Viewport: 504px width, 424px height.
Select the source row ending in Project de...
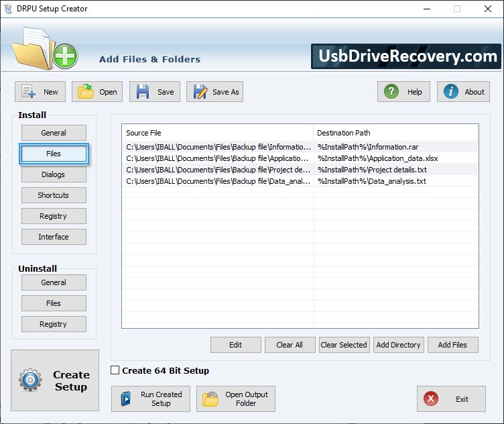[218, 170]
